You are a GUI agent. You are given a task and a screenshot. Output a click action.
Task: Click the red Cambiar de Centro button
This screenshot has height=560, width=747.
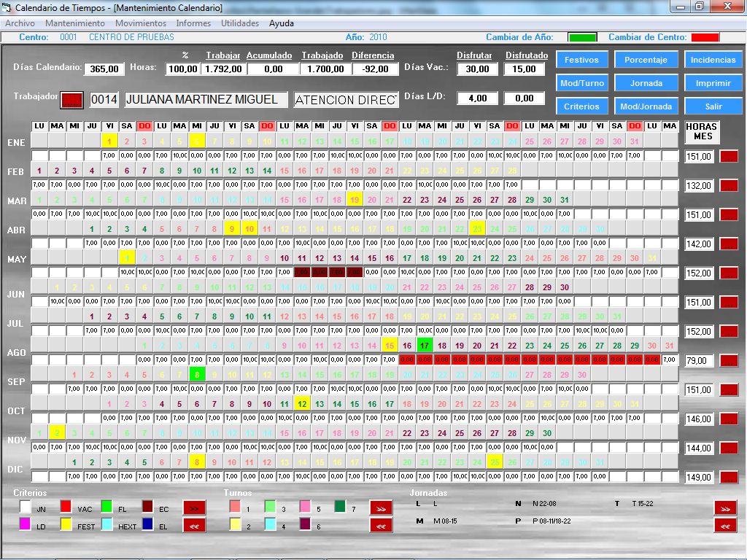click(705, 37)
